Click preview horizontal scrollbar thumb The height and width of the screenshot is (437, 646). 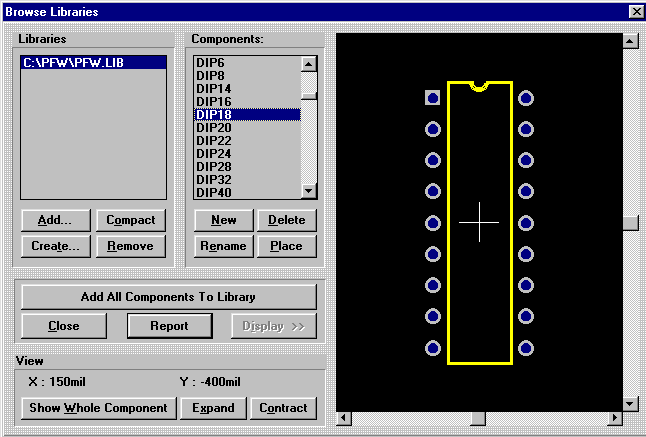[478, 418]
